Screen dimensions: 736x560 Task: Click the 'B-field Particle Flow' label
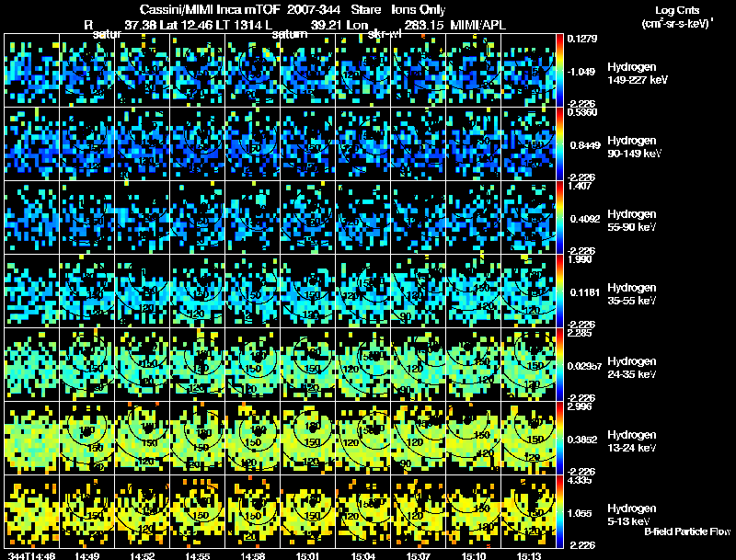687,531
